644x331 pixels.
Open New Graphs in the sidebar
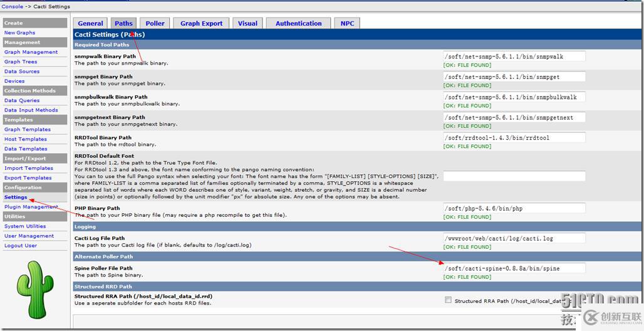click(x=19, y=33)
